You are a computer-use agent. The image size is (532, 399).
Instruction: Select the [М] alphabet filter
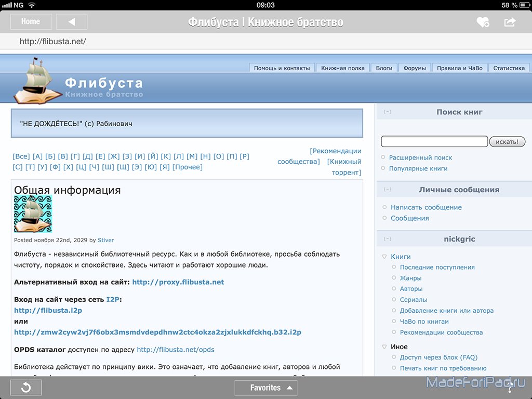point(192,156)
